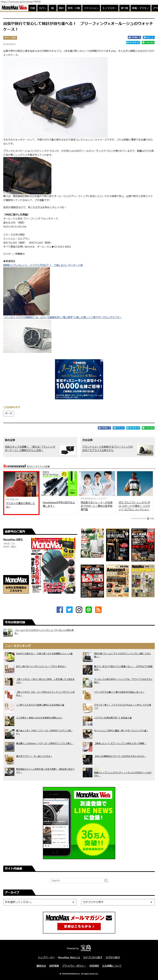Open footer link MonoMax Webとは
The width and height of the screenshot is (158, 980).
69,958
